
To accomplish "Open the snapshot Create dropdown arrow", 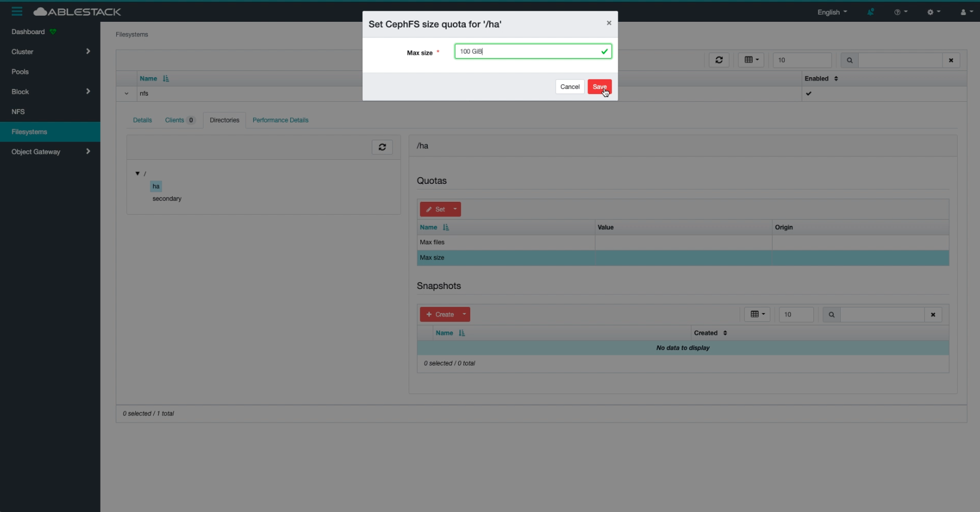I will tap(464, 315).
